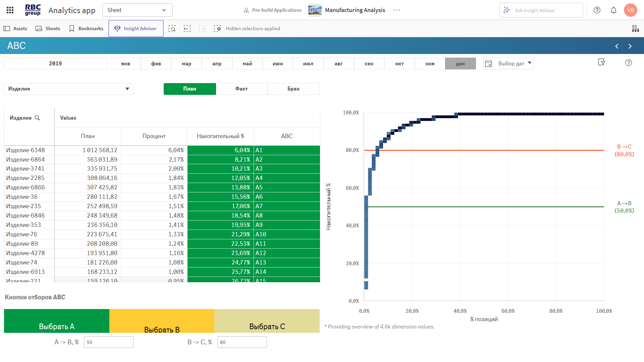Screen dimensions: 644x362
Task: Open the app launcher grid icon
Action: 10,10
